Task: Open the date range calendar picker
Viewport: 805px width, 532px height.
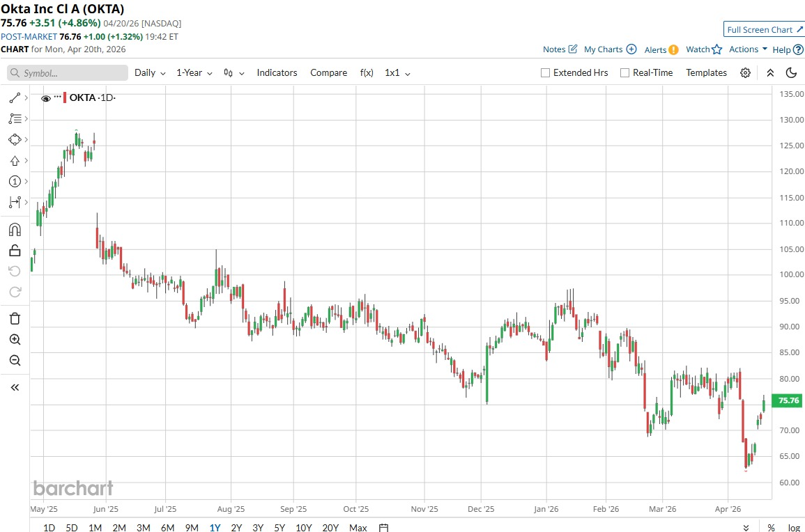Action: pyautogui.click(x=383, y=527)
